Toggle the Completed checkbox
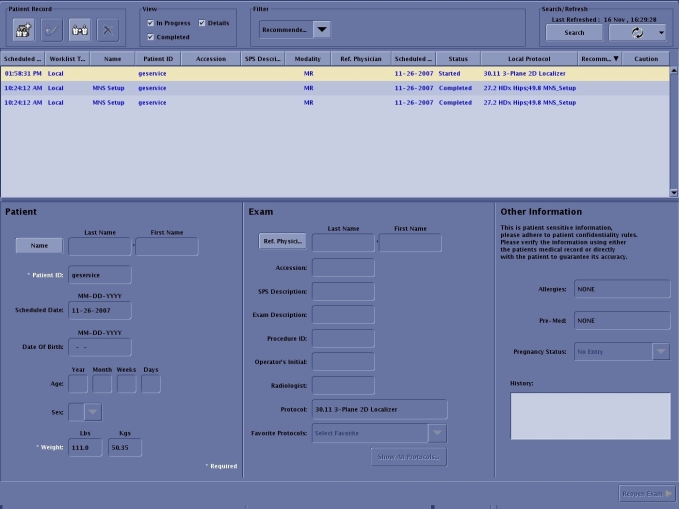This screenshot has width=679, height=509. coord(150,37)
